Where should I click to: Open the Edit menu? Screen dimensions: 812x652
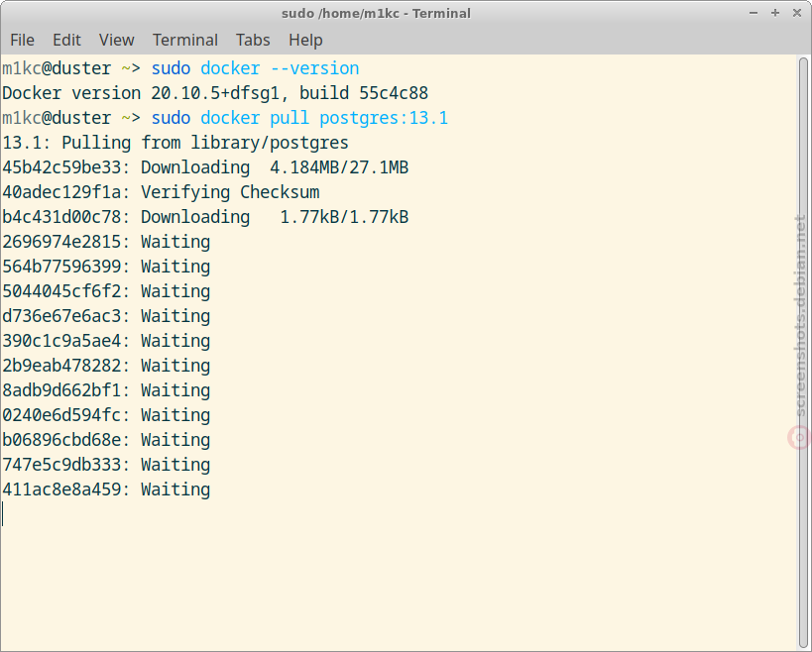pos(66,40)
